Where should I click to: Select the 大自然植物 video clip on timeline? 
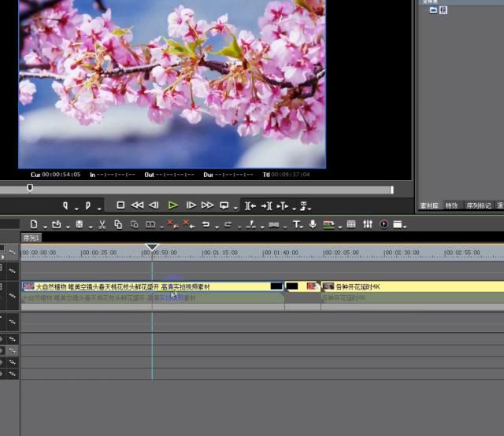(x=153, y=286)
